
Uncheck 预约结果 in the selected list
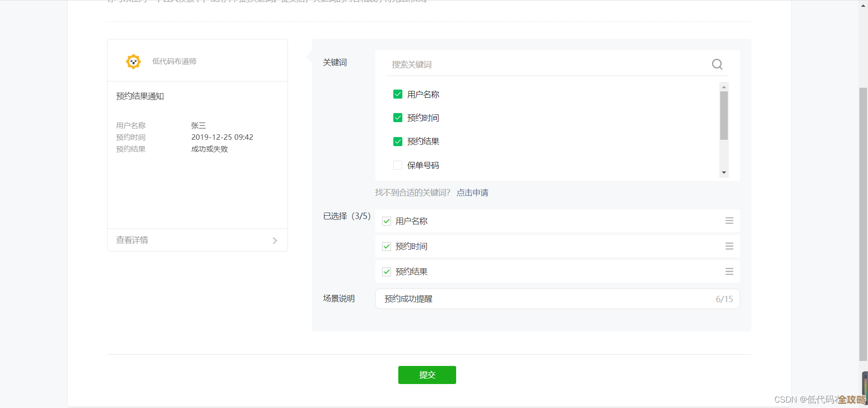pos(387,271)
